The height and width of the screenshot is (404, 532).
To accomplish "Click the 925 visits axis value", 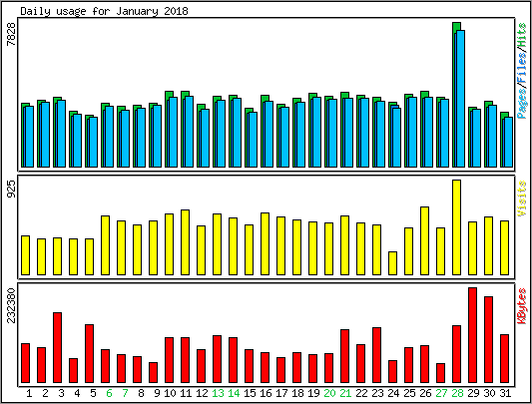I will point(11,189).
